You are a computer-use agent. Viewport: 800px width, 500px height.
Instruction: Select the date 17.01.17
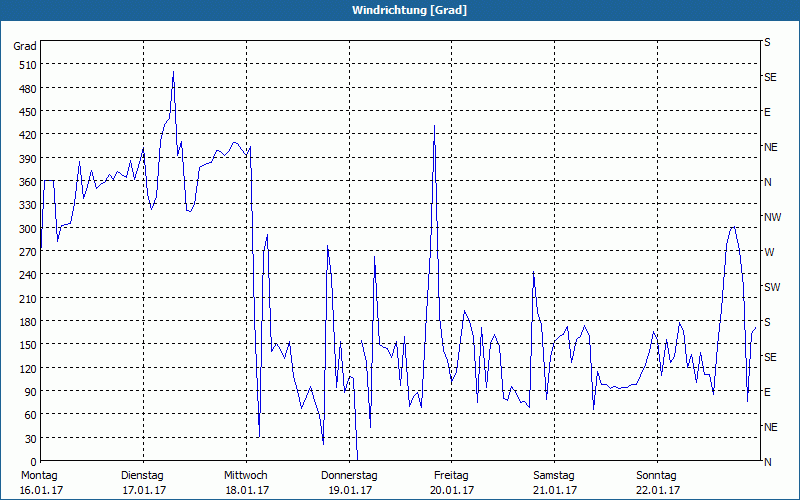(x=144, y=490)
